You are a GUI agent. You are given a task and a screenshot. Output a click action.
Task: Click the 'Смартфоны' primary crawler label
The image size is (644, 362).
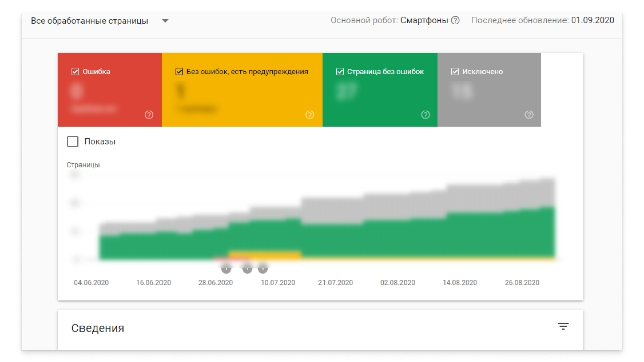(424, 21)
